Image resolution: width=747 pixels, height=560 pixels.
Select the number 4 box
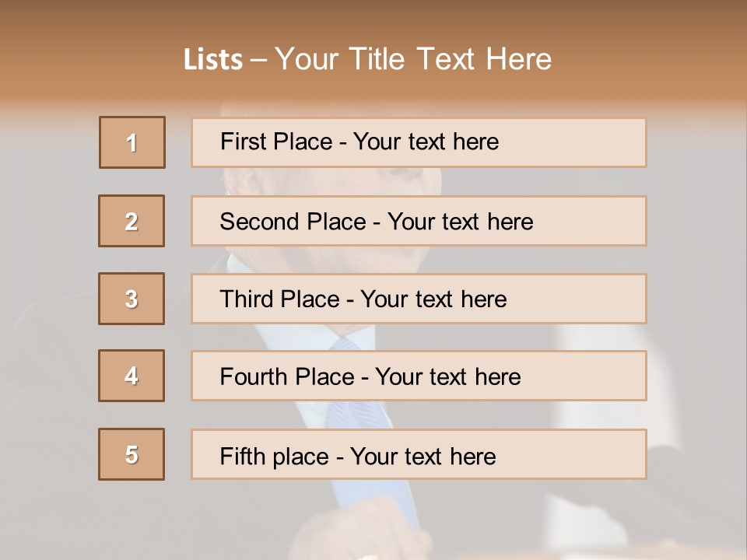132,376
